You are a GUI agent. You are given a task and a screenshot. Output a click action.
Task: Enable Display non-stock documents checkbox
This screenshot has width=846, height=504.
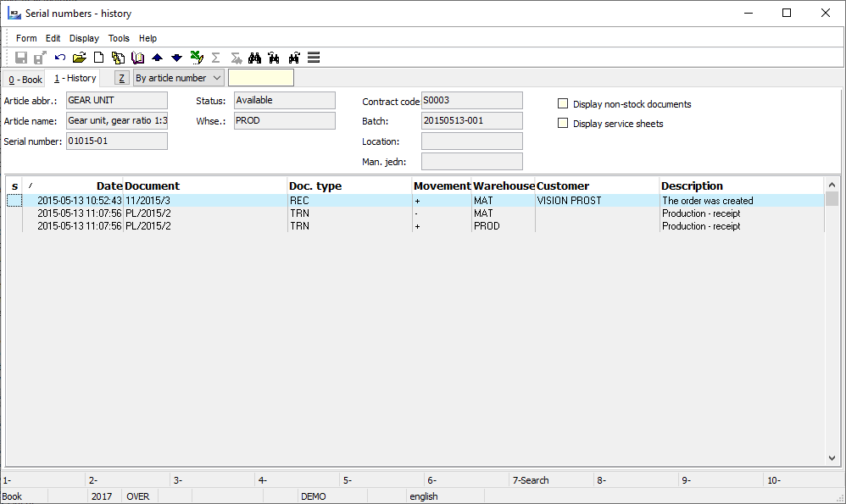click(563, 104)
